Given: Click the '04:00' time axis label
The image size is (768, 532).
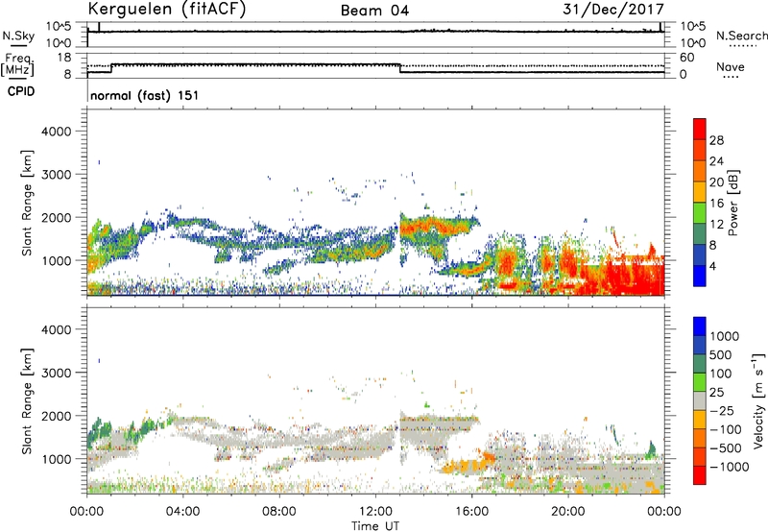Looking at the screenshot, I should [182, 512].
